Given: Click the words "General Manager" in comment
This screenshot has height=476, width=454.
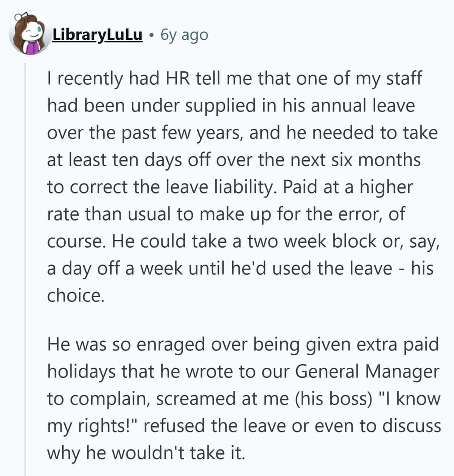Looking at the screenshot, I should pyautogui.click(x=367, y=371).
